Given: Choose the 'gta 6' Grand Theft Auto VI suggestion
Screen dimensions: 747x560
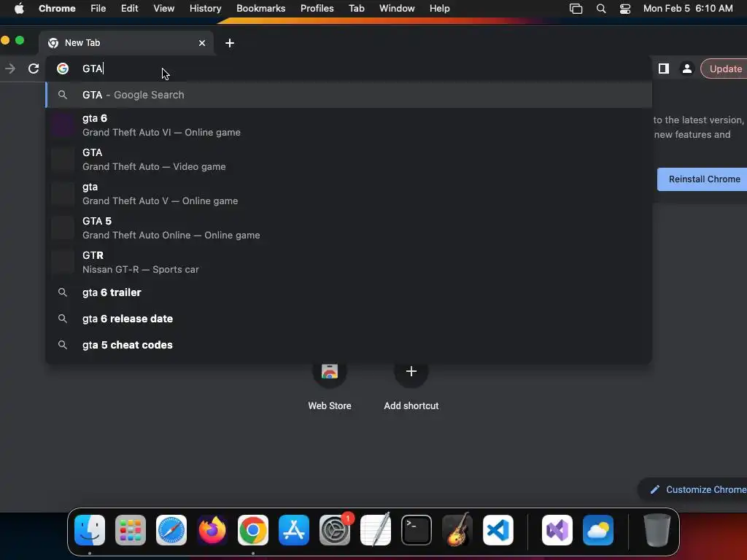Looking at the screenshot, I should tap(349, 125).
